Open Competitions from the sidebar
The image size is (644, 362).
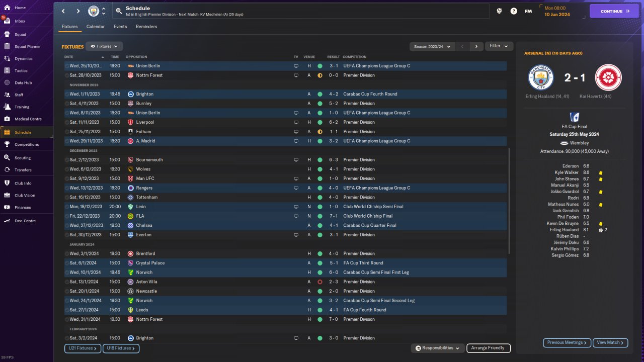26,144
